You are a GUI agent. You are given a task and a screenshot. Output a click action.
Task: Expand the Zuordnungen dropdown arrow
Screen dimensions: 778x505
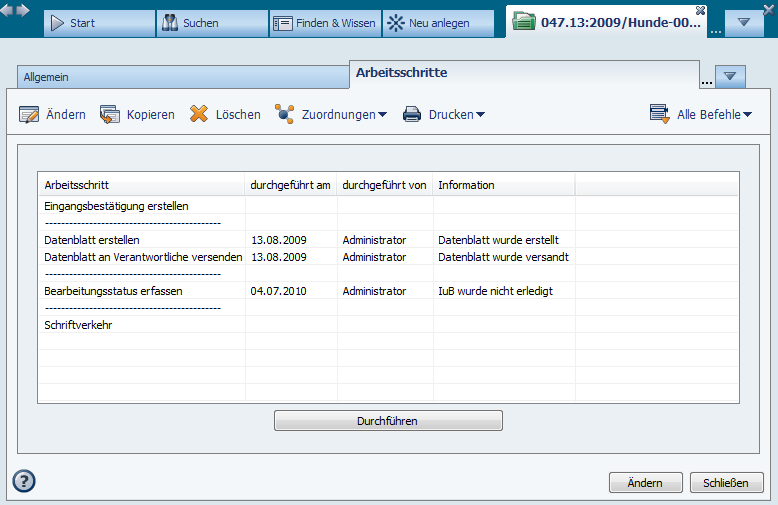[382, 115]
